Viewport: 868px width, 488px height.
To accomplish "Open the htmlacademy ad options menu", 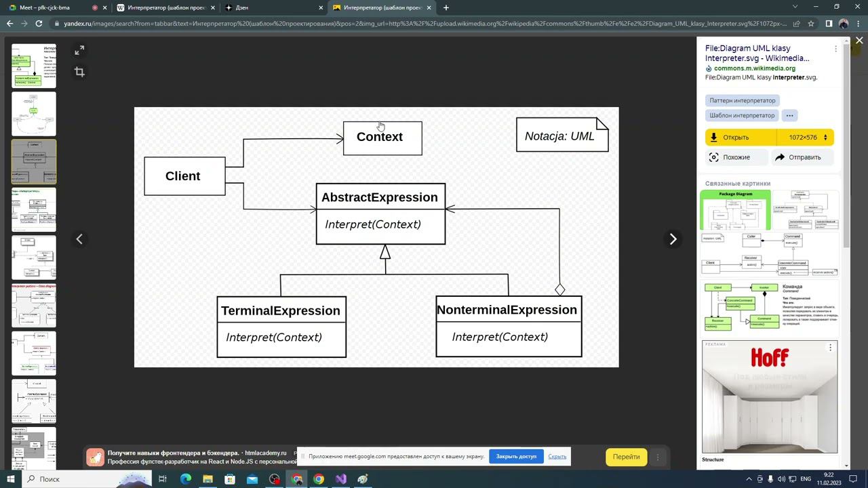I will (657, 457).
